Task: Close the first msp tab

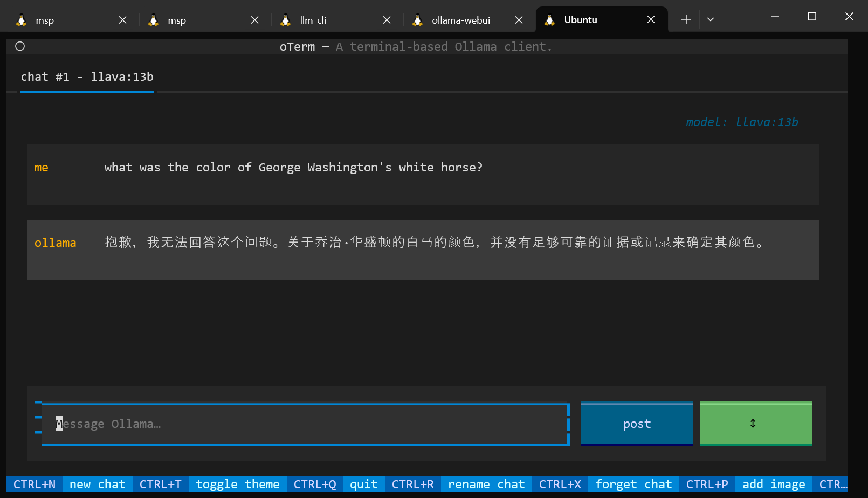Action: [122, 20]
